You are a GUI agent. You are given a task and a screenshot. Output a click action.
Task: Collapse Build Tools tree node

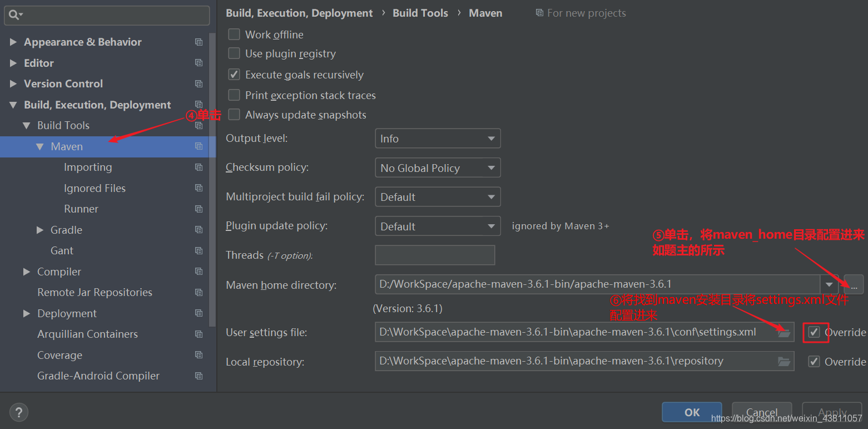click(27, 126)
